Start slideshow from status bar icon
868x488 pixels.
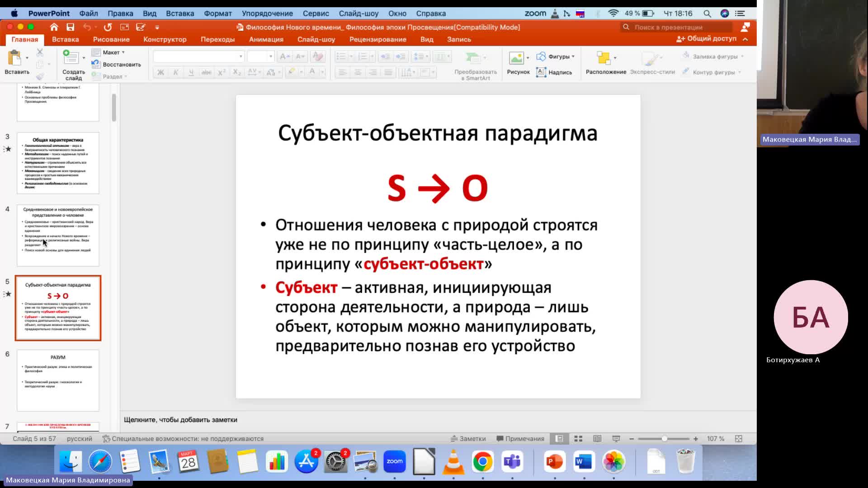pyautogui.click(x=616, y=439)
